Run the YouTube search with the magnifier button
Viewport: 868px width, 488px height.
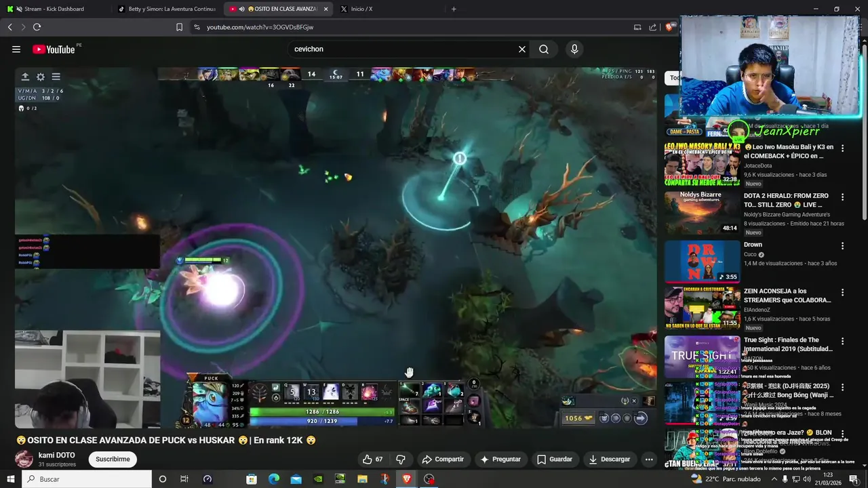tap(544, 49)
